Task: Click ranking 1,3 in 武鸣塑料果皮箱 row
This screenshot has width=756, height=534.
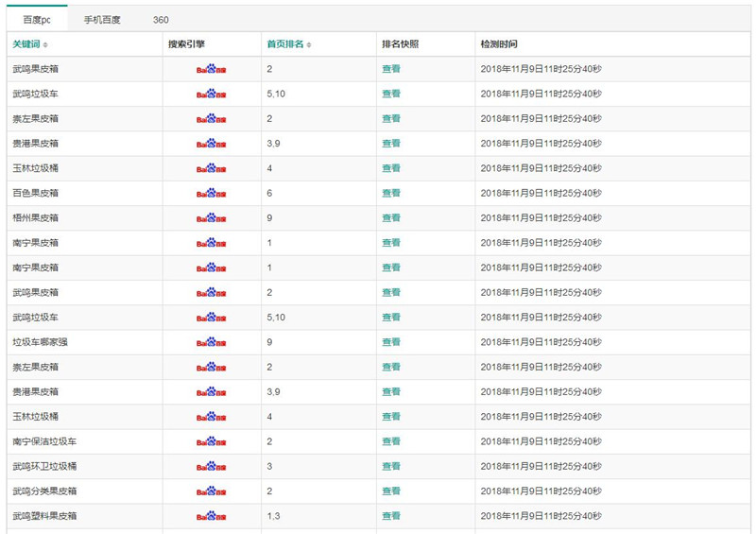Action: (x=273, y=516)
